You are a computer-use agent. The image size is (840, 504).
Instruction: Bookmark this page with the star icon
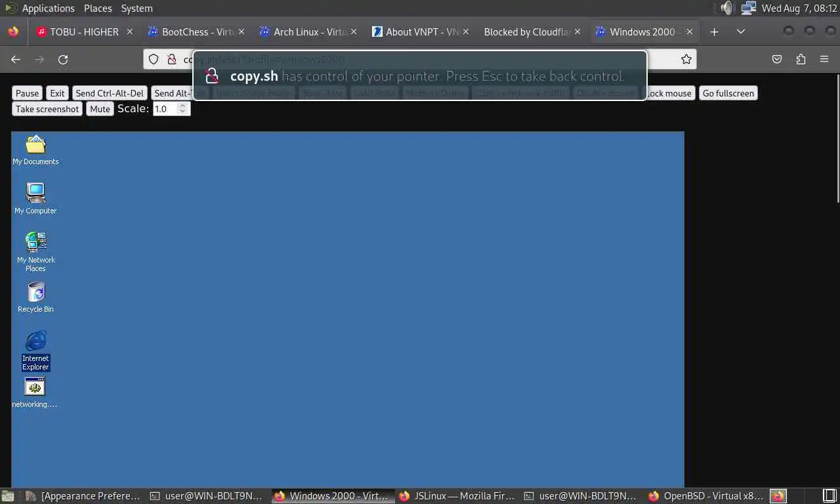point(686,59)
